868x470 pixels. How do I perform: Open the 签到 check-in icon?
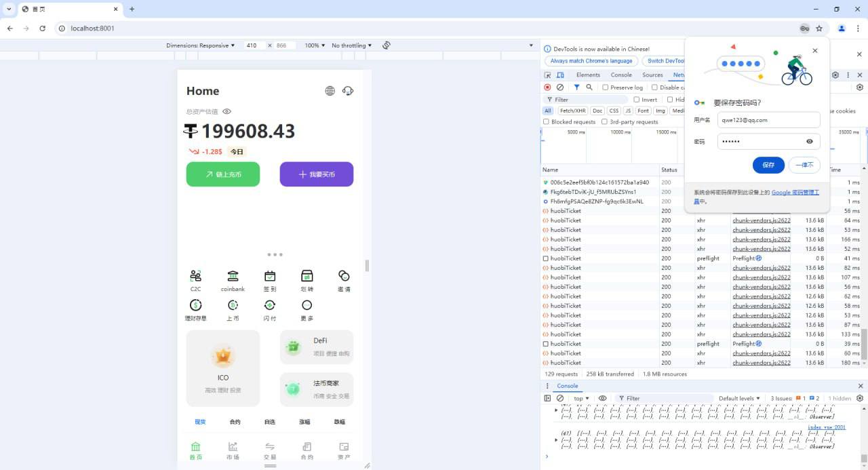(269, 276)
